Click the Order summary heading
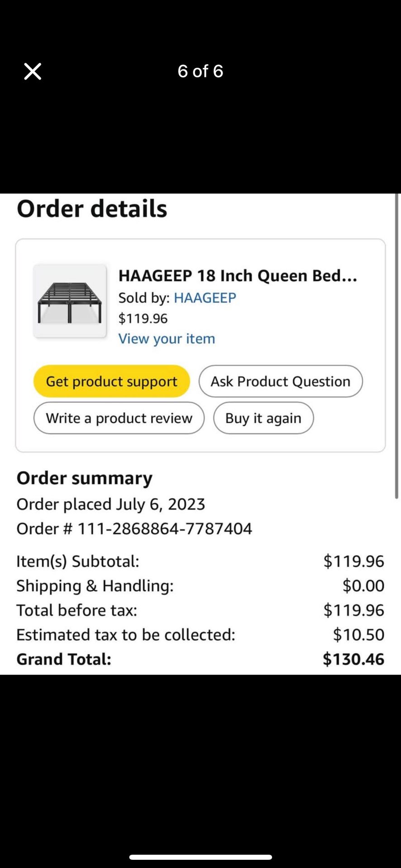The width and height of the screenshot is (401, 868). click(x=85, y=478)
